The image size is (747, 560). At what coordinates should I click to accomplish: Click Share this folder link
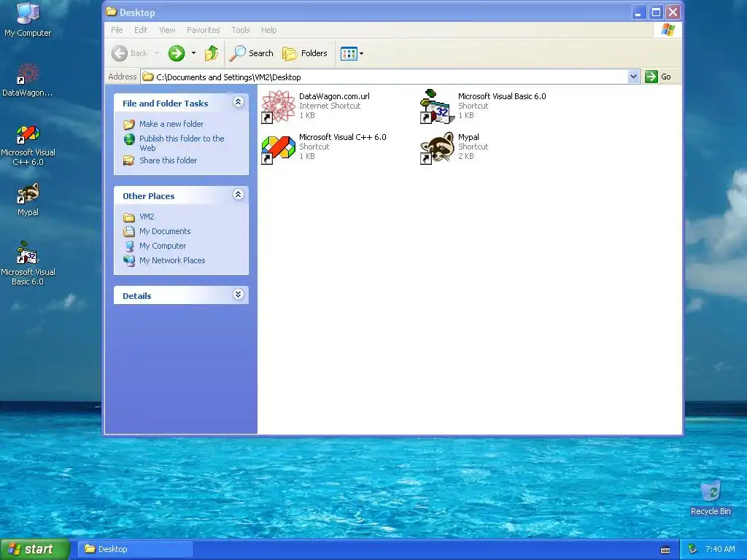click(x=169, y=160)
